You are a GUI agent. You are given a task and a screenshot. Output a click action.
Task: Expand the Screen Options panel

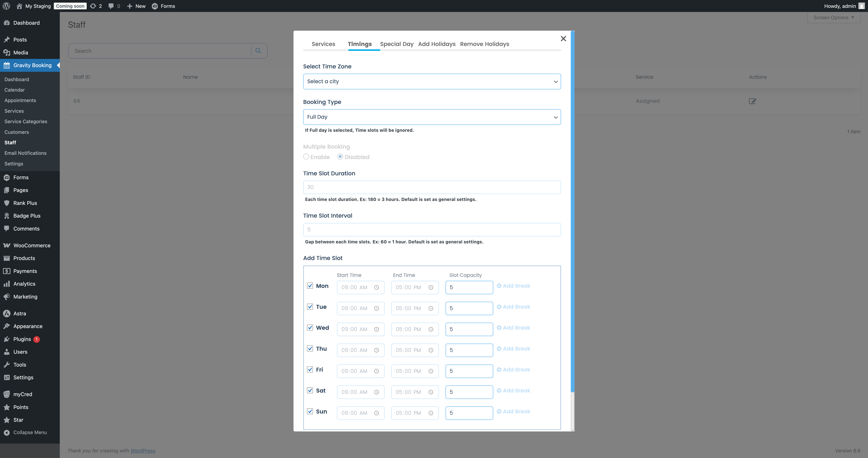click(833, 18)
